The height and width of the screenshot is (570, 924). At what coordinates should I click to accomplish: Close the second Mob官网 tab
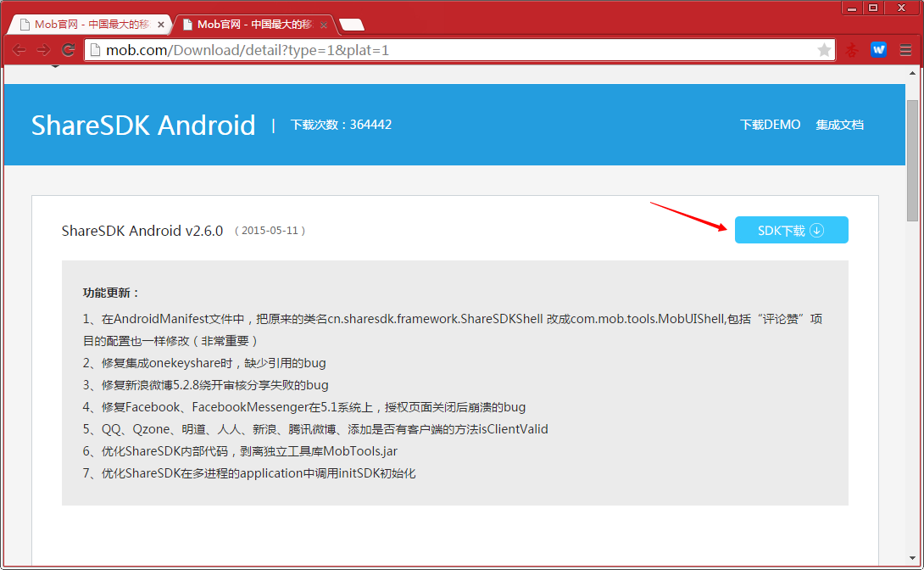coord(324,25)
